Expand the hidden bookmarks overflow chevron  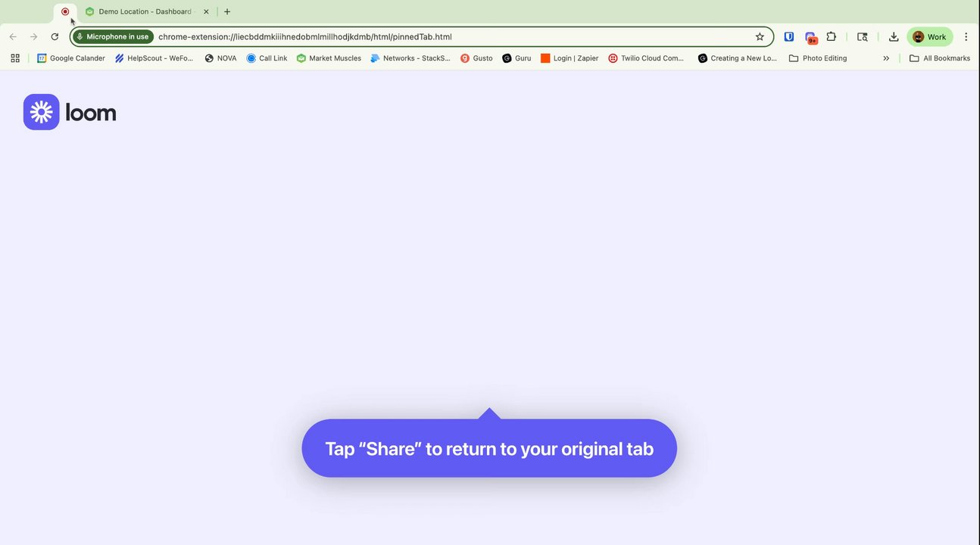point(886,58)
